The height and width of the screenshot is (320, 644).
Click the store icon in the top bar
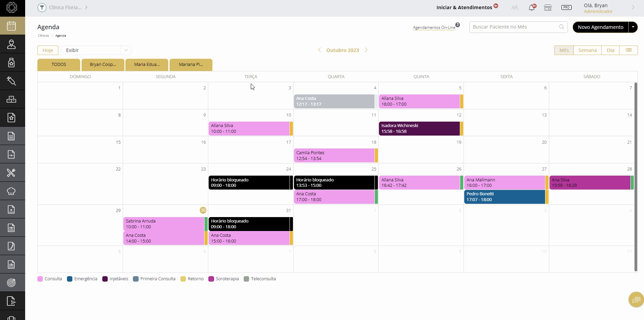548,7
